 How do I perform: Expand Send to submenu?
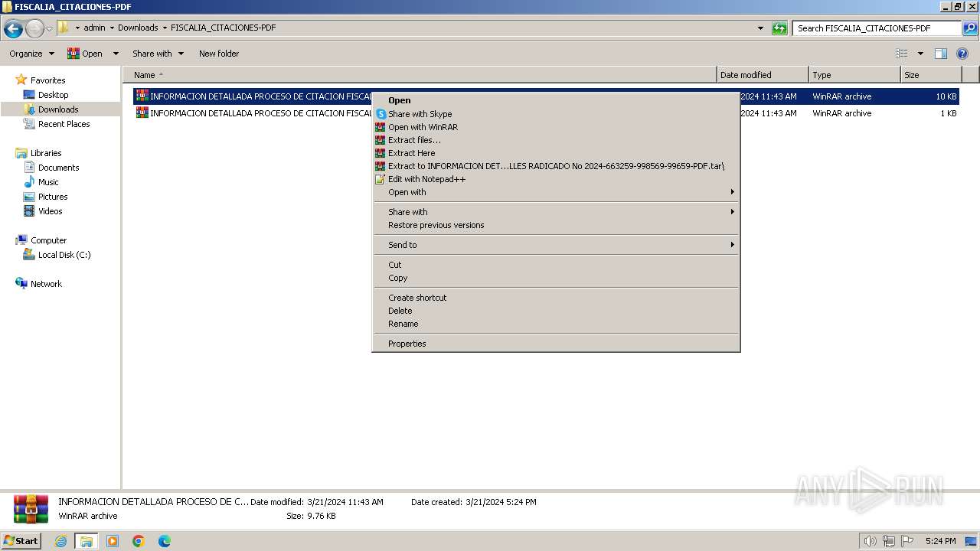click(x=556, y=245)
